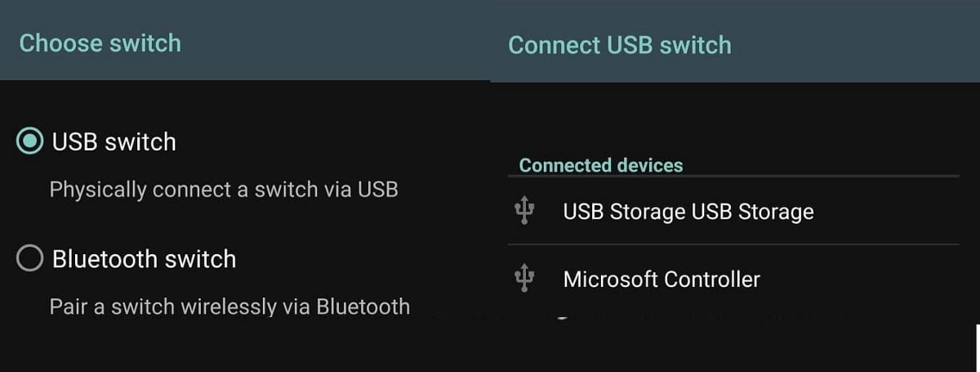Click divider between USB Storage and Microsoft Controller
980x372 pixels.
[733, 244]
